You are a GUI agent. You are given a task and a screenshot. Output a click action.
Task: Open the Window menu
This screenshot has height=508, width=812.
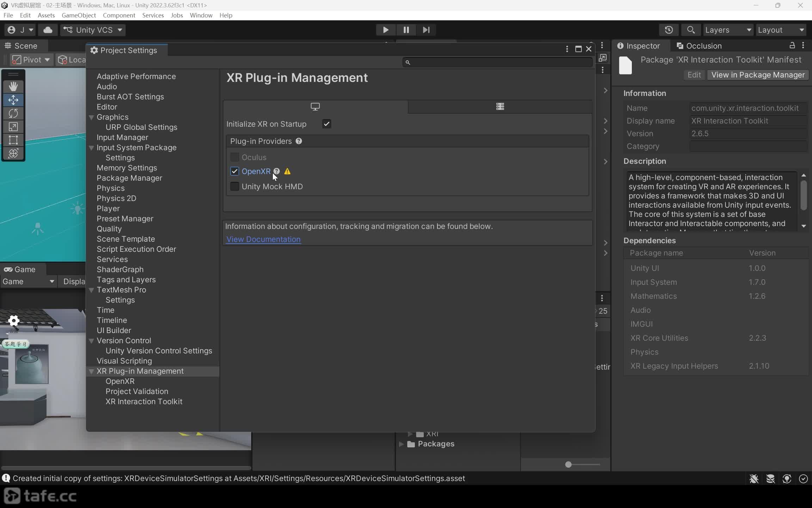(x=201, y=15)
